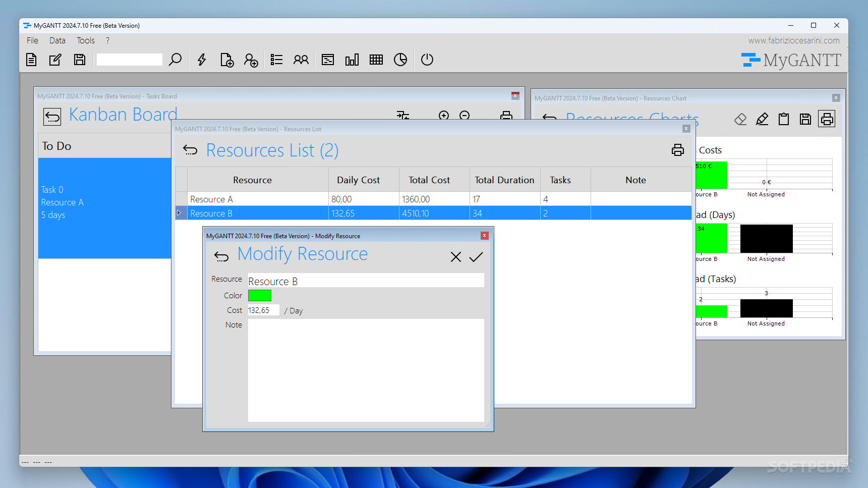Click clipboard copy icon in Resources Charts
This screenshot has height=488, width=868.
784,119
